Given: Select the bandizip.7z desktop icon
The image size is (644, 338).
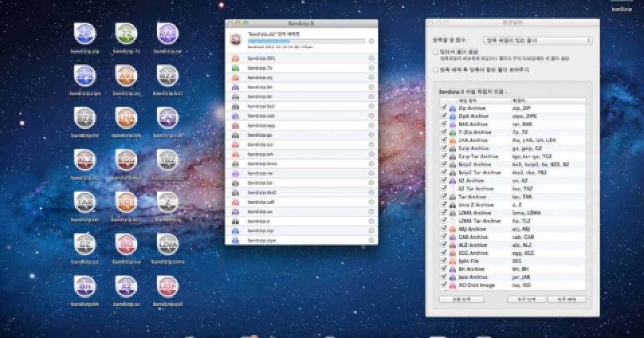Looking at the screenshot, I should tap(126, 34).
